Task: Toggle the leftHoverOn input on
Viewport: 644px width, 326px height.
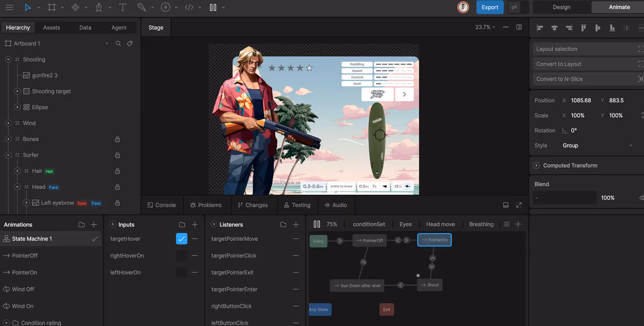Action: pos(181,272)
